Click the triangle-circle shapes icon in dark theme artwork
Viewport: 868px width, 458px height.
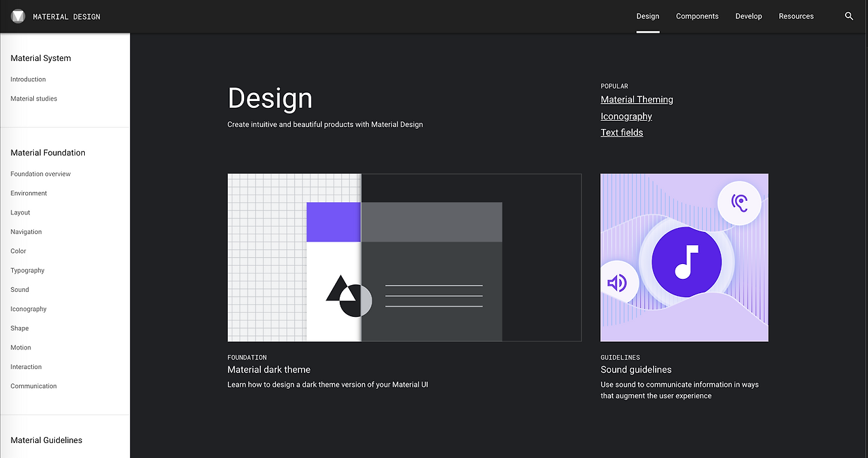pyautogui.click(x=349, y=296)
